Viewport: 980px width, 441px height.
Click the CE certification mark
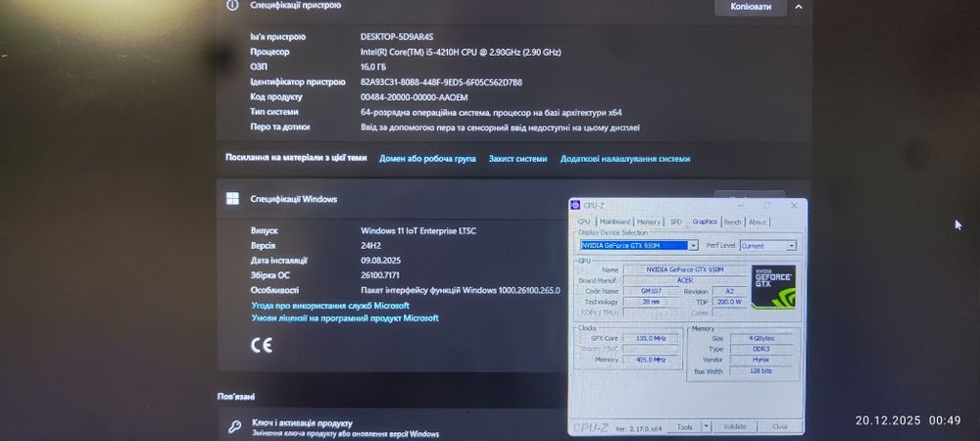pyautogui.click(x=262, y=345)
